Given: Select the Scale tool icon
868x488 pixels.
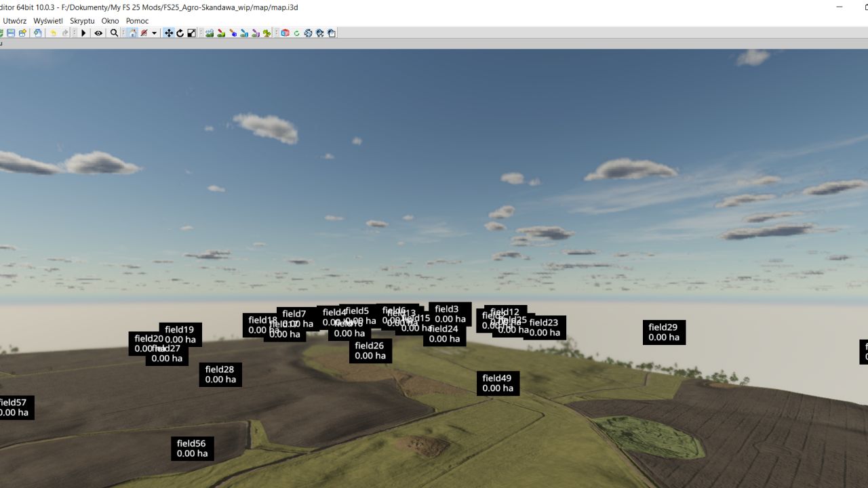Looking at the screenshot, I should pyautogui.click(x=191, y=33).
